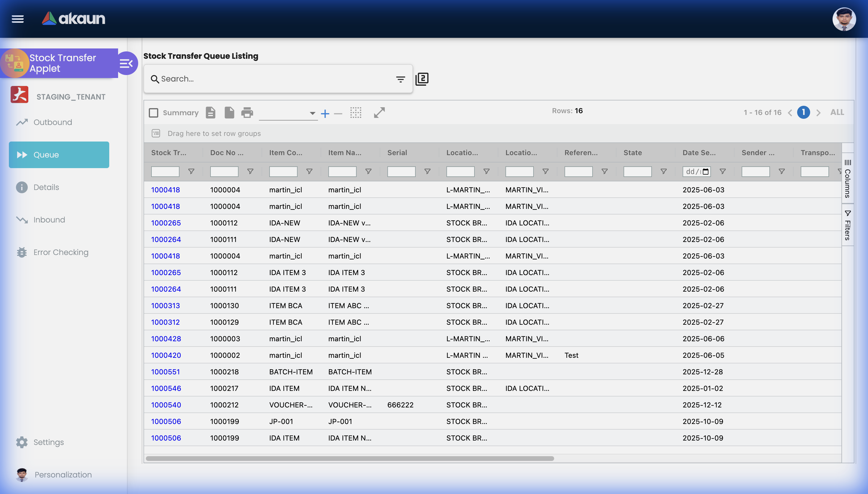This screenshot has height=494, width=868.
Task: Add a new view with plus icon
Action: point(325,114)
